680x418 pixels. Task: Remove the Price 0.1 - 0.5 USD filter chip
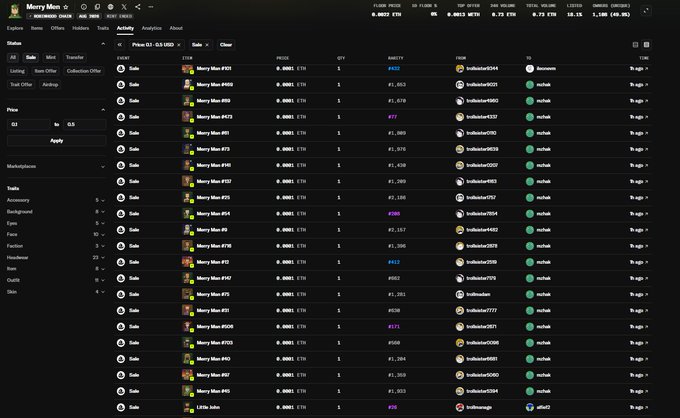(179, 45)
